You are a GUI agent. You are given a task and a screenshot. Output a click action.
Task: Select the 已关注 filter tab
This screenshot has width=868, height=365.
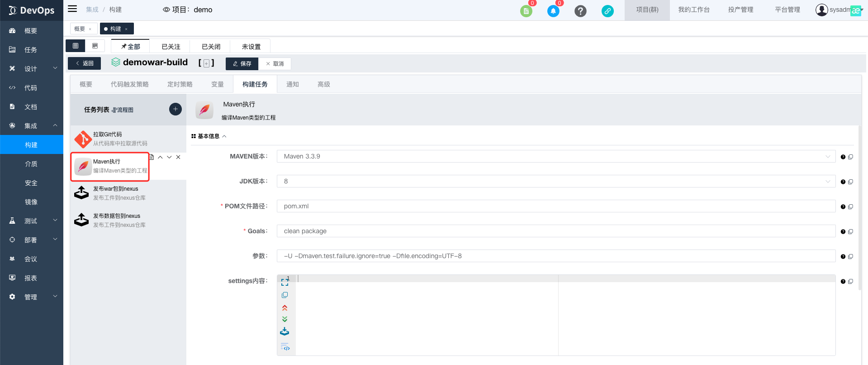[171, 47]
